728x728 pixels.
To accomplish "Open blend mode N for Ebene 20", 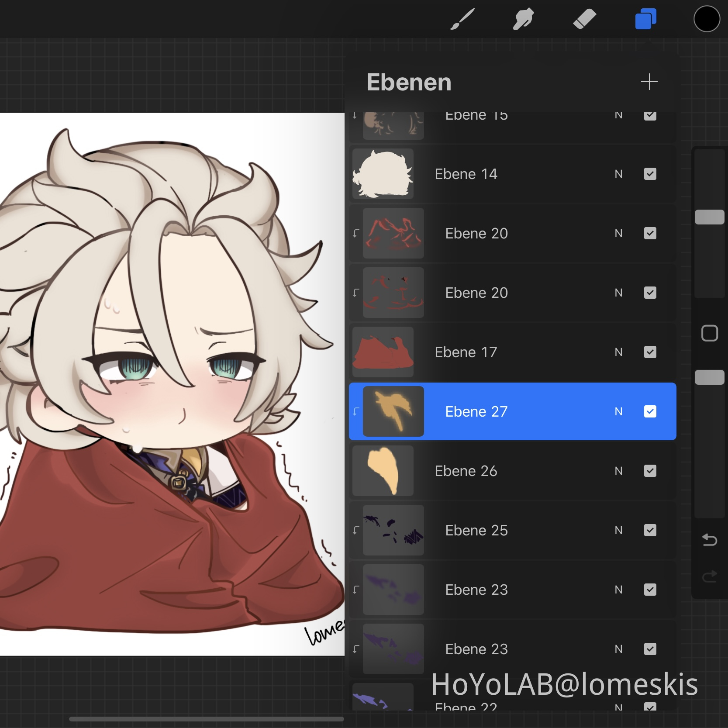I will click(x=618, y=233).
